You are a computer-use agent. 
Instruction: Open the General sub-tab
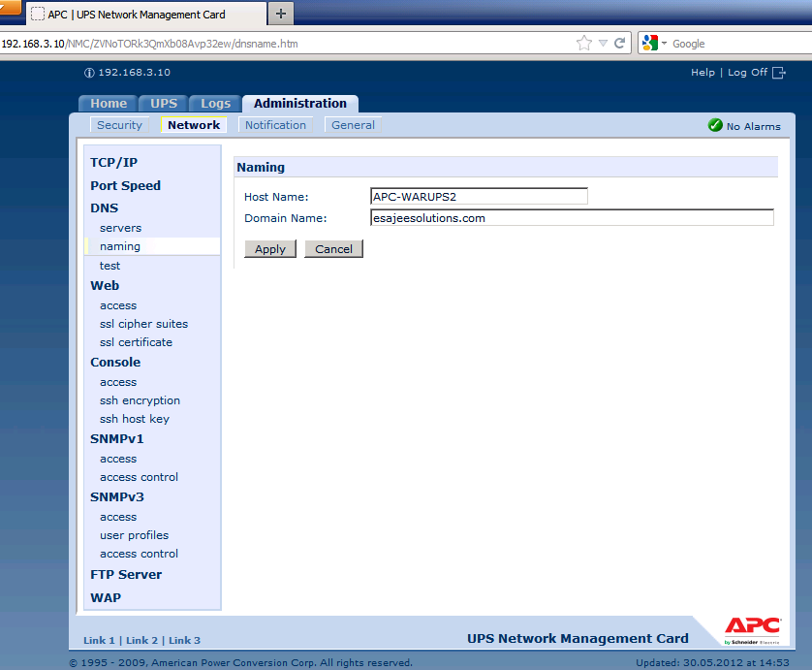(x=353, y=125)
